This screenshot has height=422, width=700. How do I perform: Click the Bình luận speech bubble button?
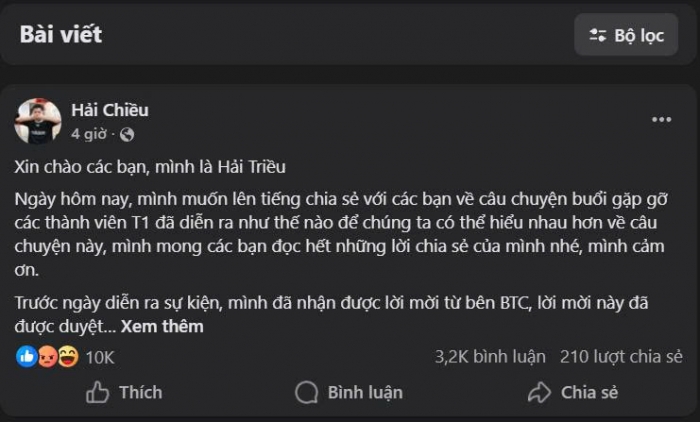[349, 392]
